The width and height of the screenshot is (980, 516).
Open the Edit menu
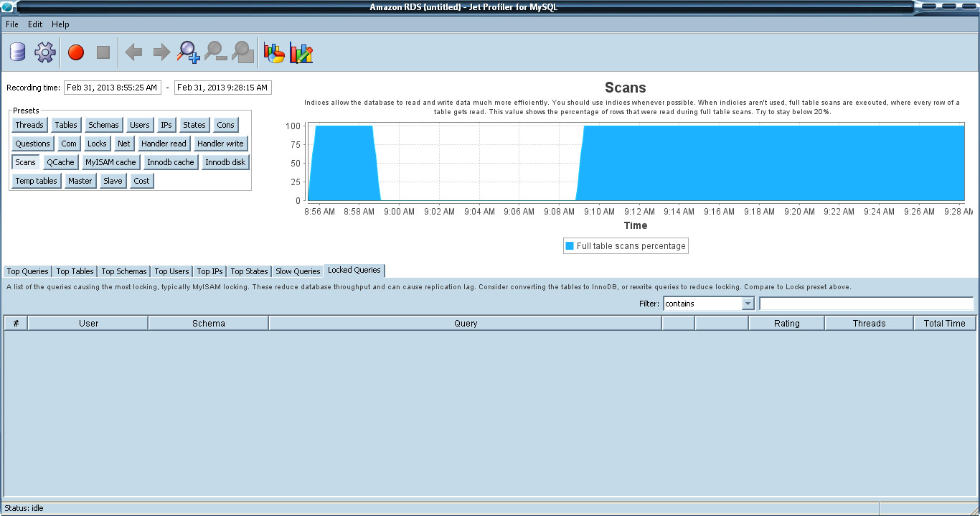point(35,24)
